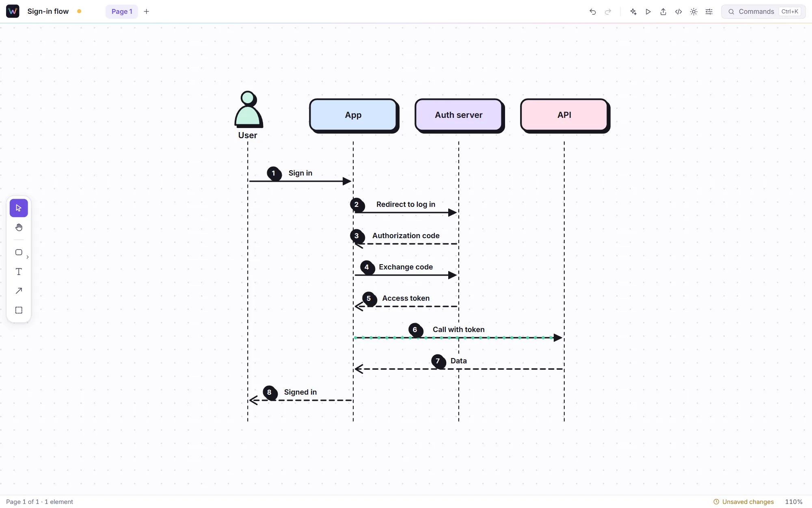Click the Authorization code message label
812x508 pixels.
(x=406, y=236)
